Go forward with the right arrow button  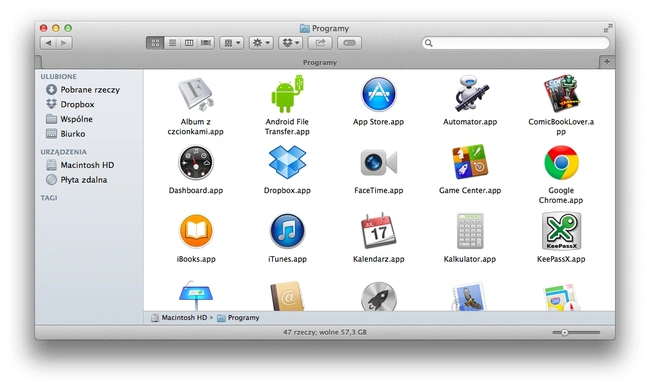coord(64,43)
